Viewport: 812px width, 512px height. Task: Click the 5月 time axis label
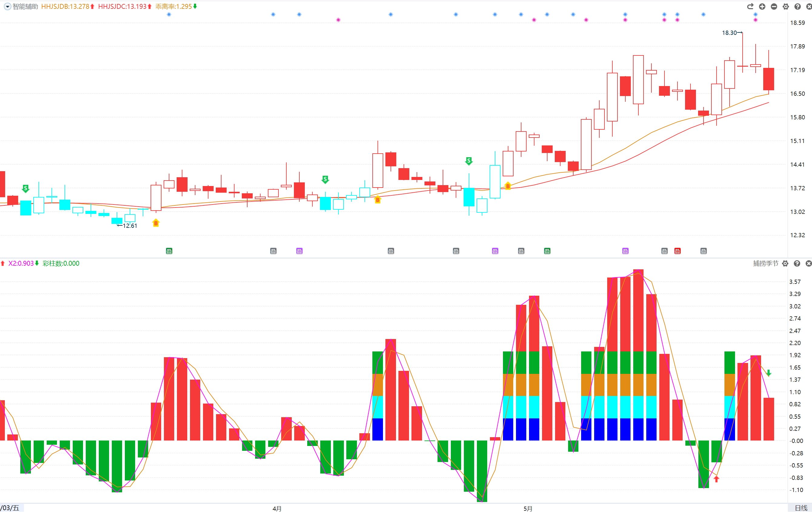click(x=528, y=508)
